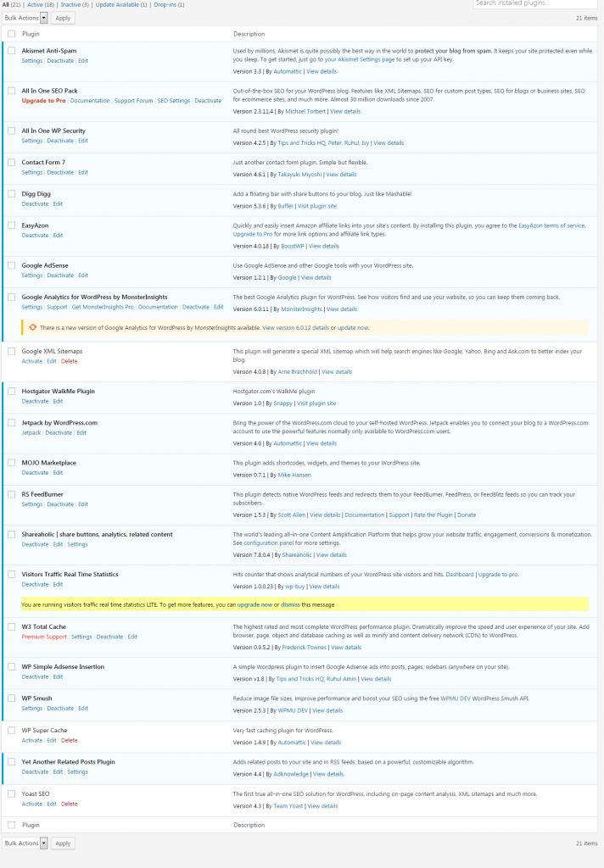The image size is (604, 868).
Task: Click upgrade now in yellow notice
Action: [x=254, y=604]
